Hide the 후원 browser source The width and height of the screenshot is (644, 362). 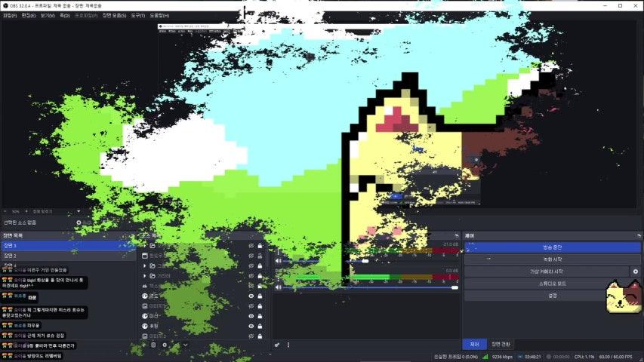point(251,326)
